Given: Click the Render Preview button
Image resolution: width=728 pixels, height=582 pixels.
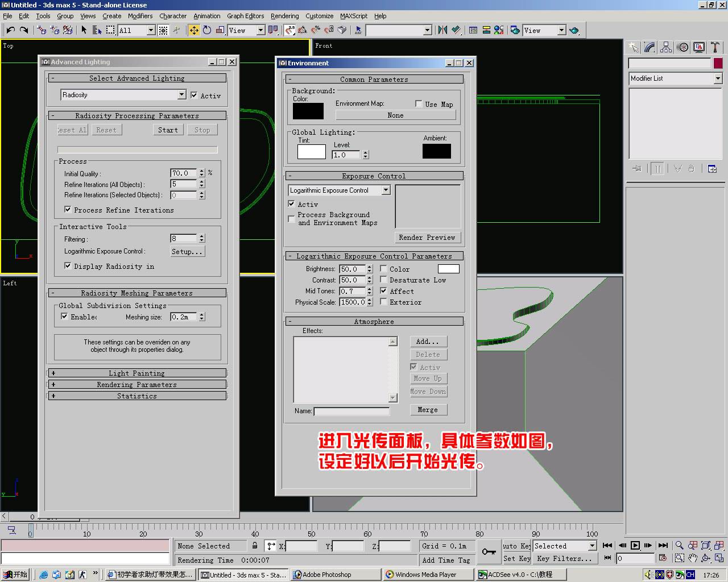Looking at the screenshot, I should 427,238.
